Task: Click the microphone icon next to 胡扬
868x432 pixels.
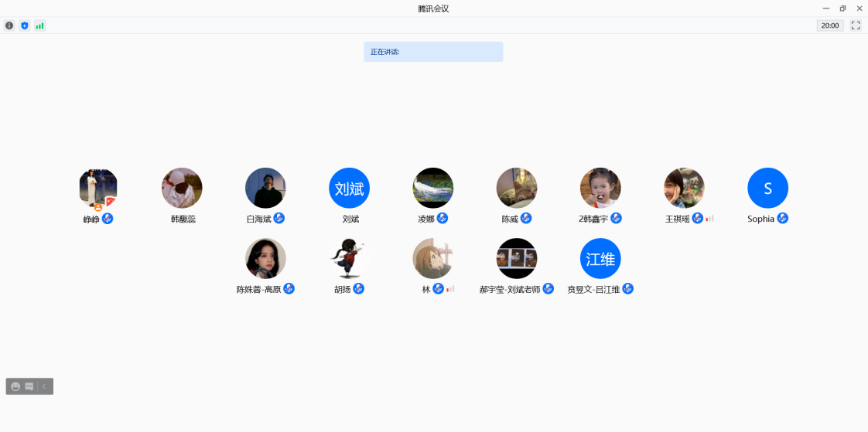Action: 358,289
